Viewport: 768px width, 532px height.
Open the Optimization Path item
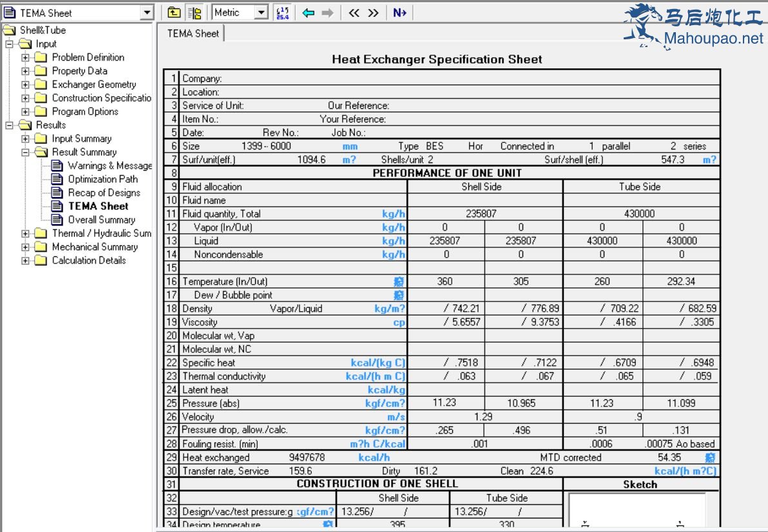point(102,180)
